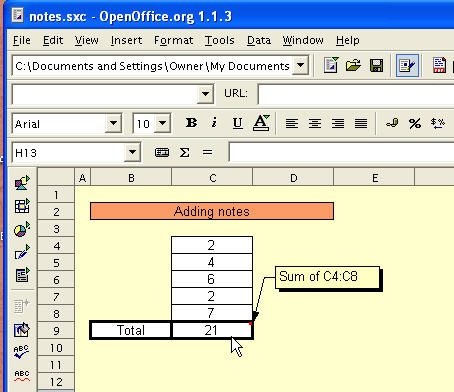Expand the hyperlink name dropdown arrow
This screenshot has width=454, height=392.
click(205, 94)
